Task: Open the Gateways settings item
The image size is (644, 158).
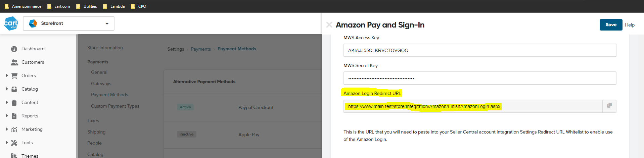Action: 101,84
